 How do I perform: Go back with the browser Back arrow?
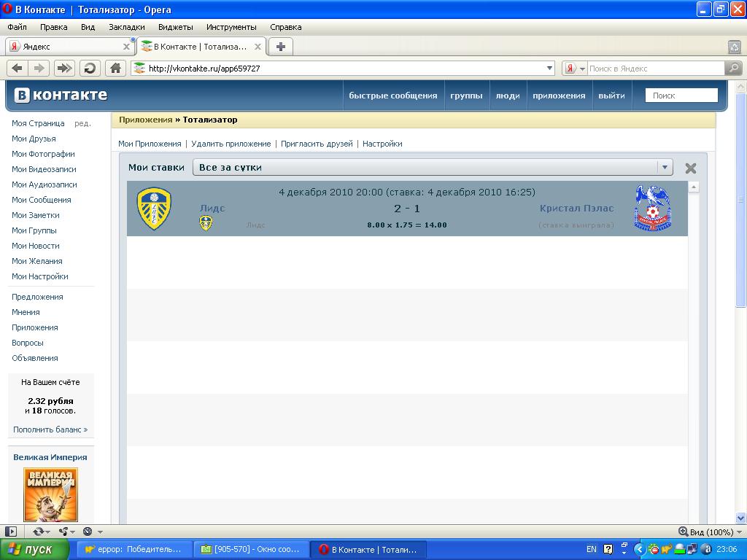click(18, 68)
